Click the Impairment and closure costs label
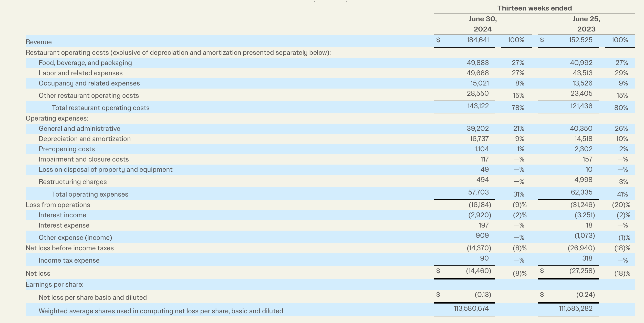Screen dimensions: 644x323 pos(84,159)
